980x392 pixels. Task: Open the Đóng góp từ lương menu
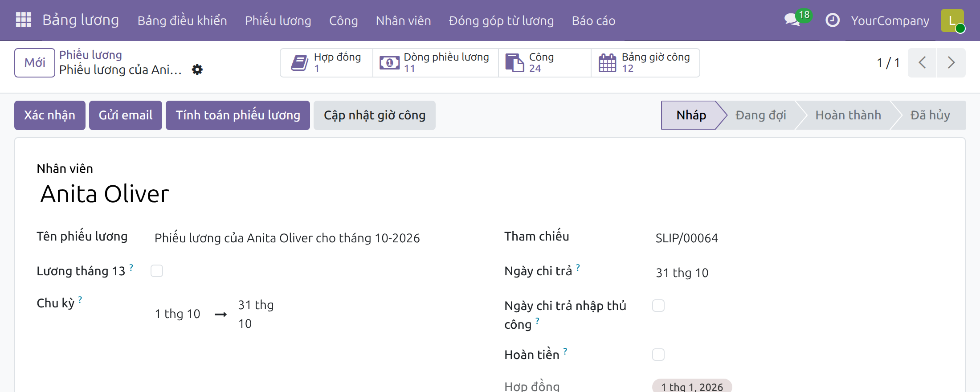[502, 20]
